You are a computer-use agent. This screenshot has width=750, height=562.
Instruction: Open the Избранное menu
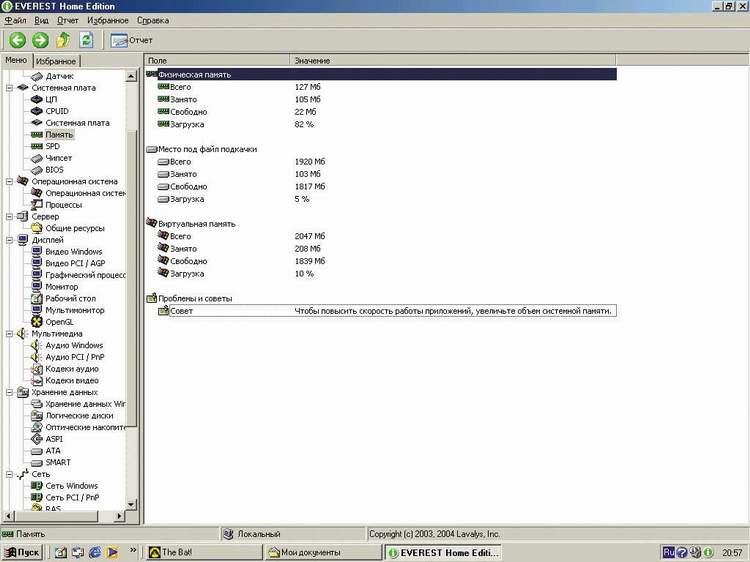108,21
